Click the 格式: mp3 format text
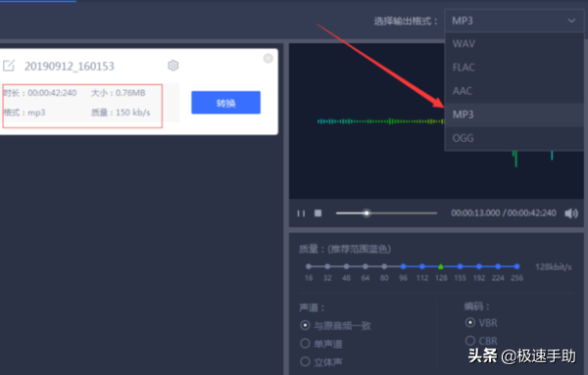Viewport: 588px width, 375px height. (x=24, y=113)
